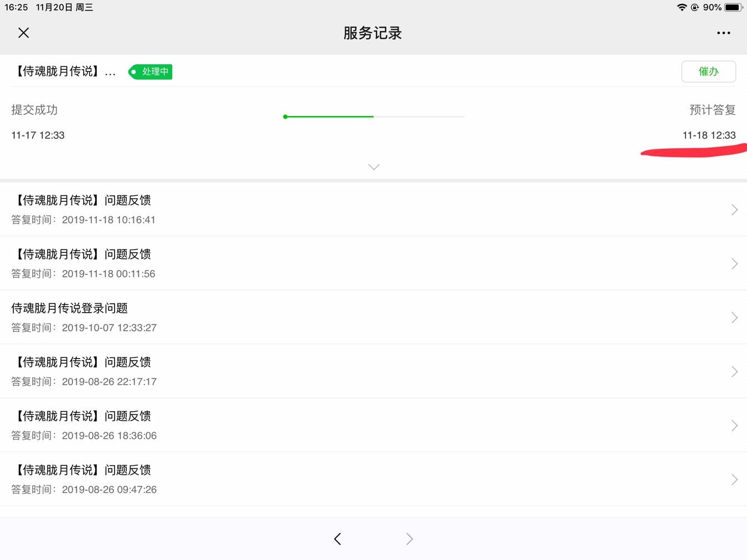
Task: Click the arrow beside the 2019-10-07 record
Action: [x=734, y=318]
